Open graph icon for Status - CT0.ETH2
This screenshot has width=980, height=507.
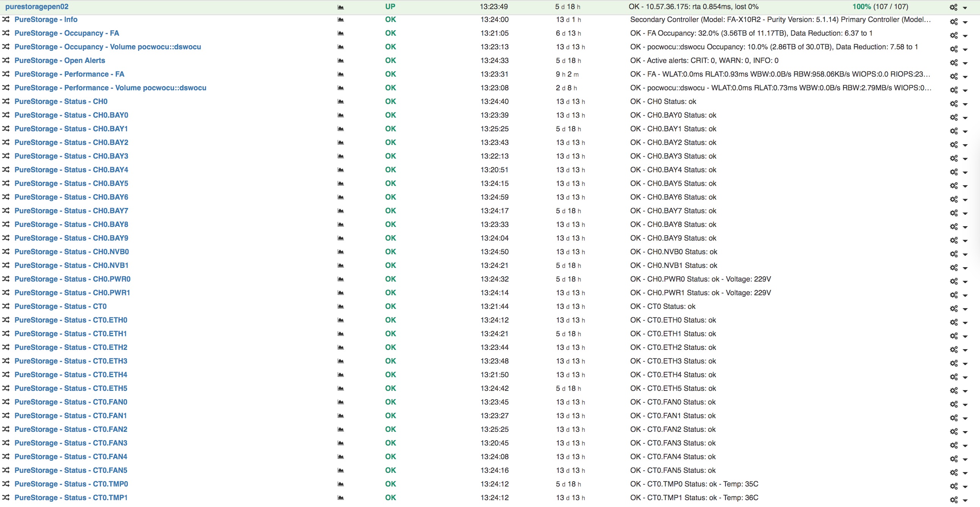[341, 348]
